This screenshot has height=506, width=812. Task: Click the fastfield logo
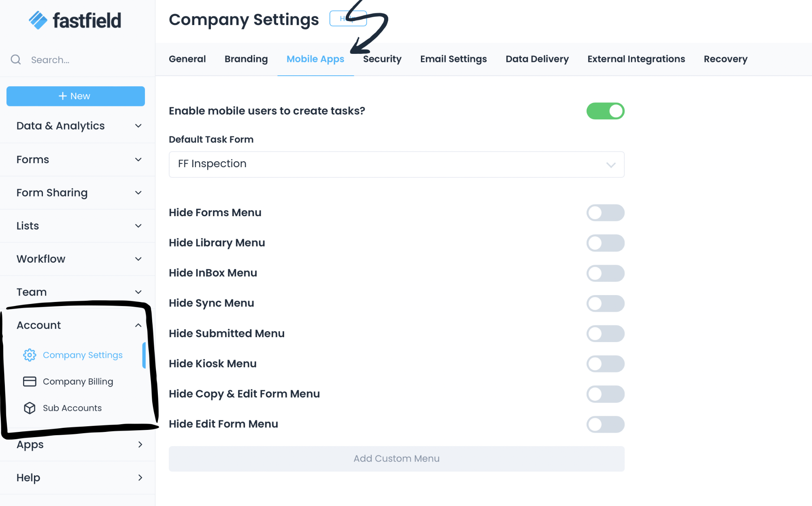(75, 20)
